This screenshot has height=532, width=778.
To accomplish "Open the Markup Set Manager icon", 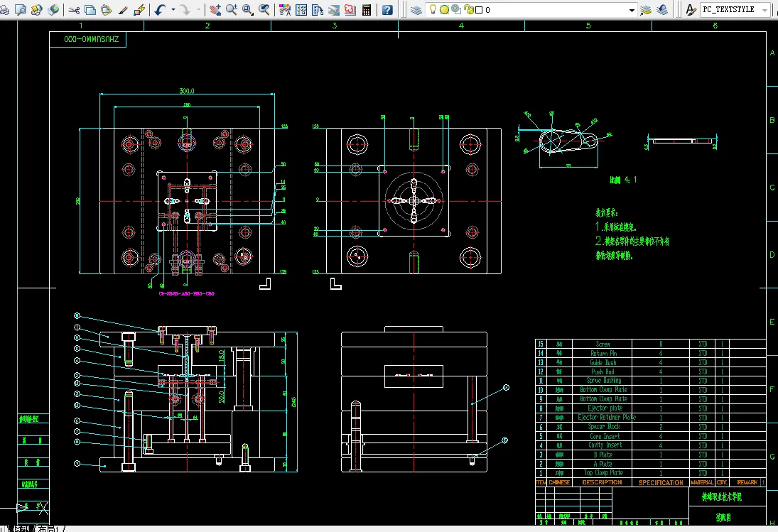I will tap(350, 9).
